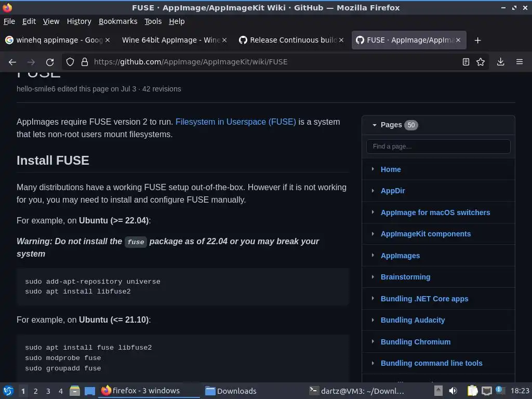Expand the Home page entry arrow
This screenshot has width=532, height=399.
pyautogui.click(x=373, y=169)
